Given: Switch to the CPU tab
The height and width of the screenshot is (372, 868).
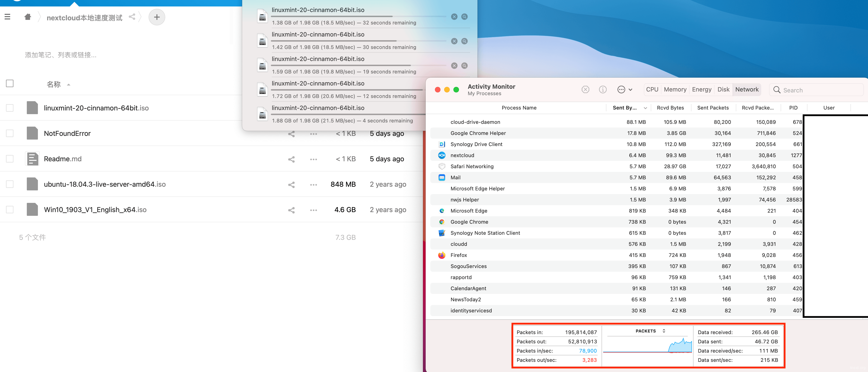Looking at the screenshot, I should 652,89.
